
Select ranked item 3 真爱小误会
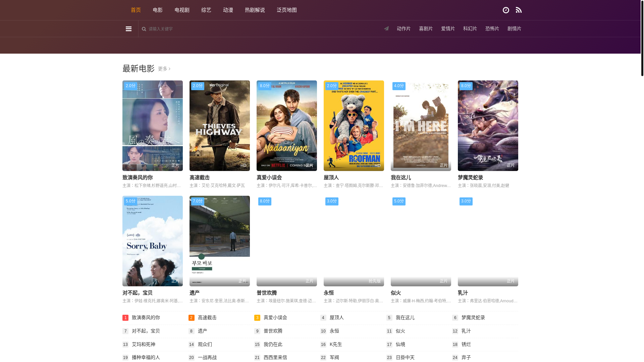(275, 318)
